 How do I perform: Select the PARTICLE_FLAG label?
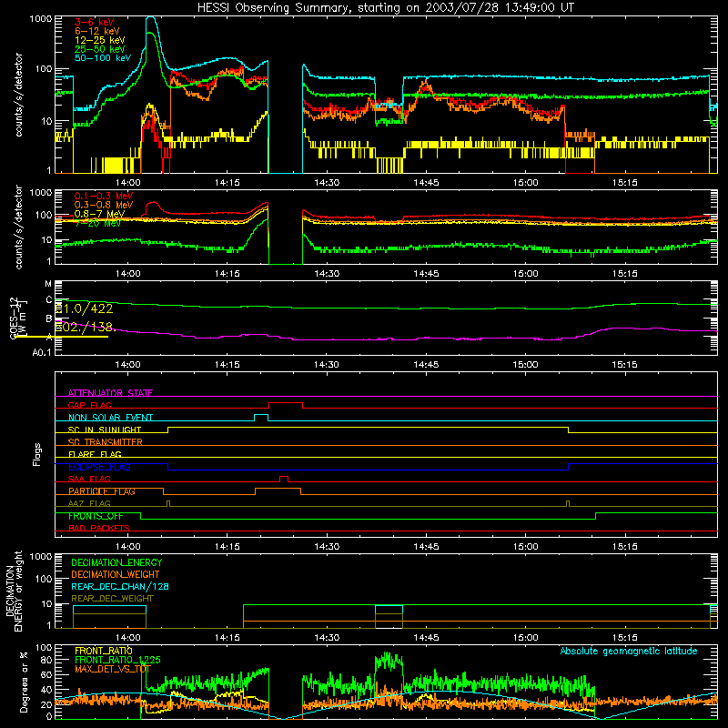102,491
